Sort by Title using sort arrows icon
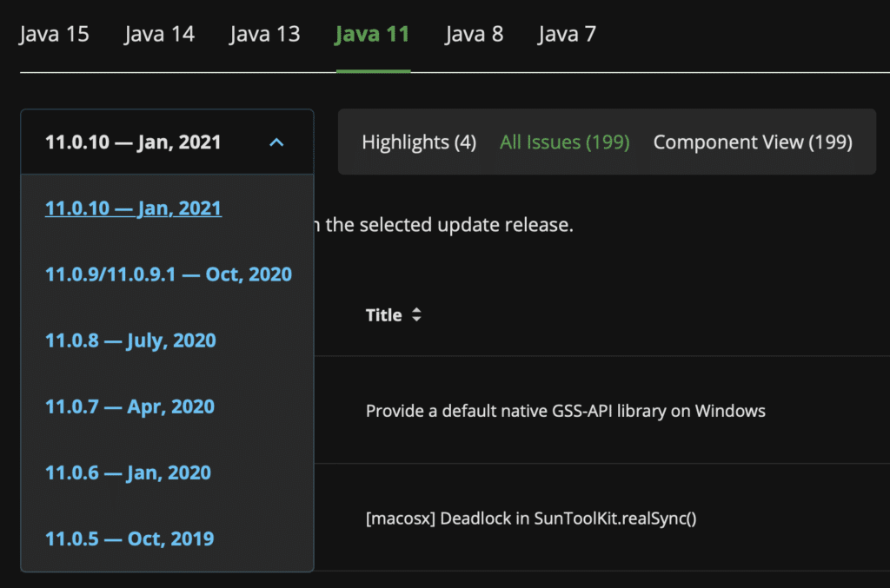890x588 pixels. pyautogui.click(x=416, y=314)
